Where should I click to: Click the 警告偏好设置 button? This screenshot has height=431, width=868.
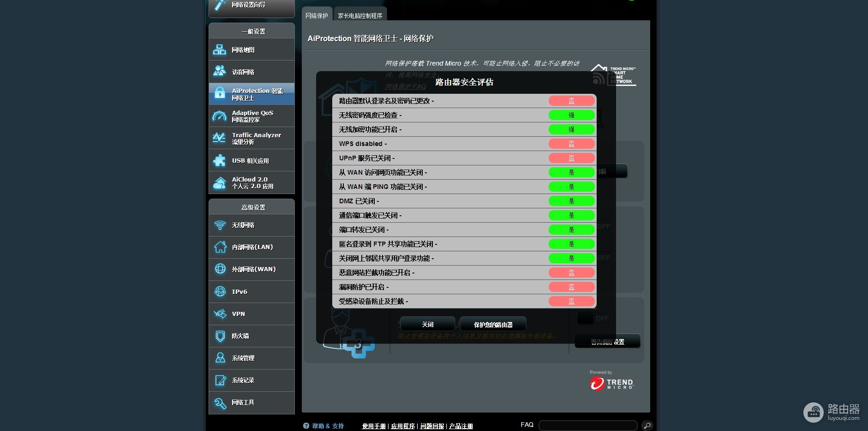tap(607, 341)
